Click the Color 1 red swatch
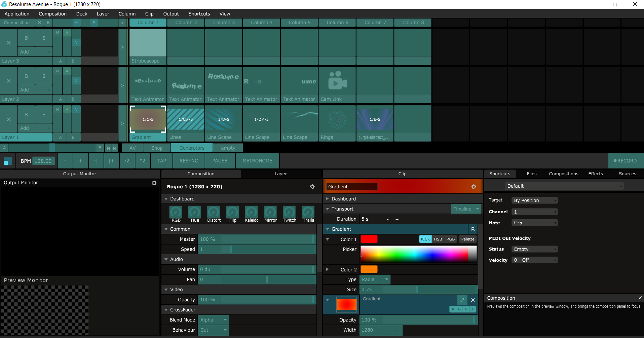The height and width of the screenshot is (338, 644). [369, 239]
